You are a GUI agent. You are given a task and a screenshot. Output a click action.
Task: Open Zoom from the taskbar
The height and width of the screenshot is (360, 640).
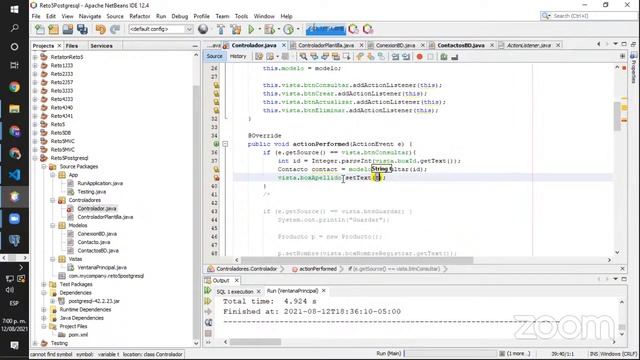pyautogui.click(x=14, y=219)
